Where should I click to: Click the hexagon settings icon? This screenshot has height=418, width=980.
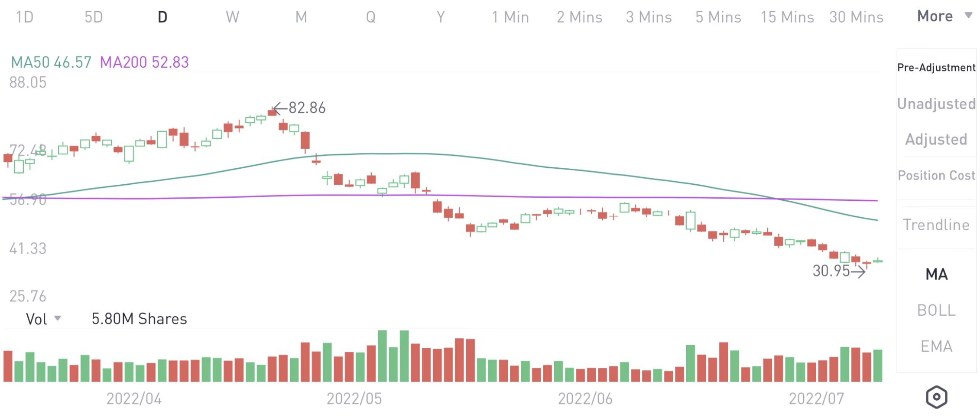click(x=936, y=397)
